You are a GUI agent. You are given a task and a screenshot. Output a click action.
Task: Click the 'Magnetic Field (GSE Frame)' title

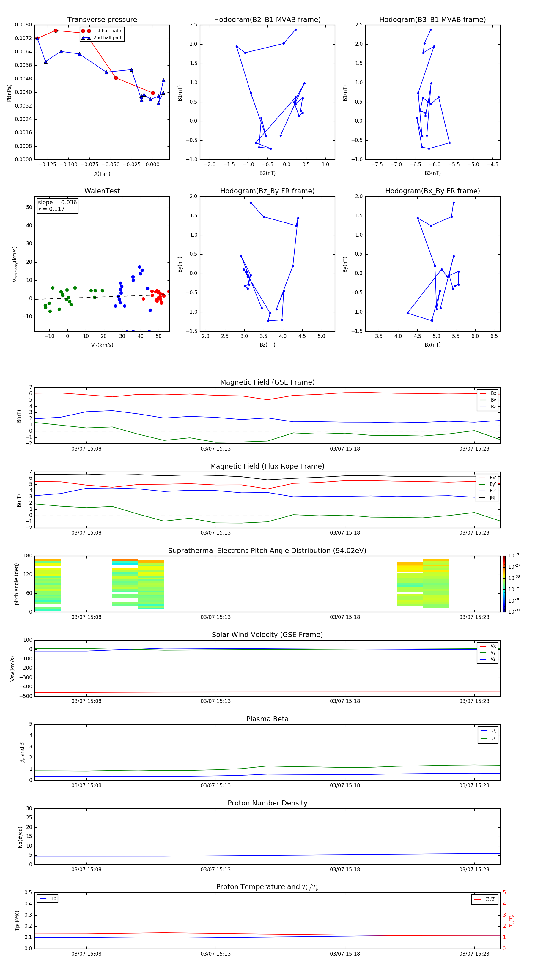(267, 382)
